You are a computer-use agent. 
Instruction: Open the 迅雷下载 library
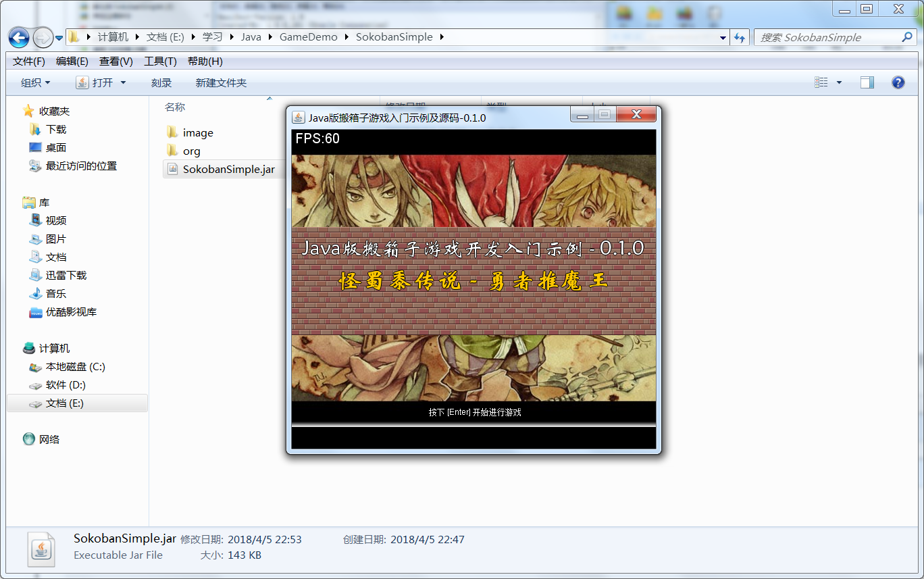(66, 275)
